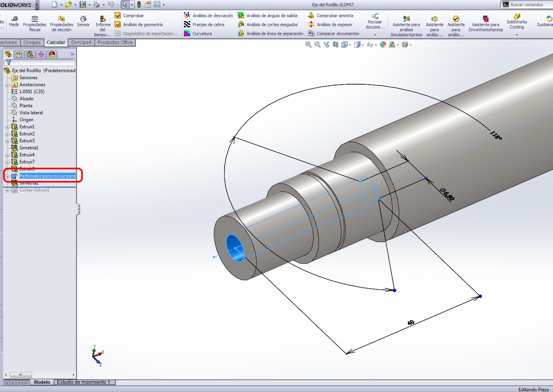Click the Comprobar check button
Image resolution: width=553 pixels, height=392 pixels.
(129, 16)
